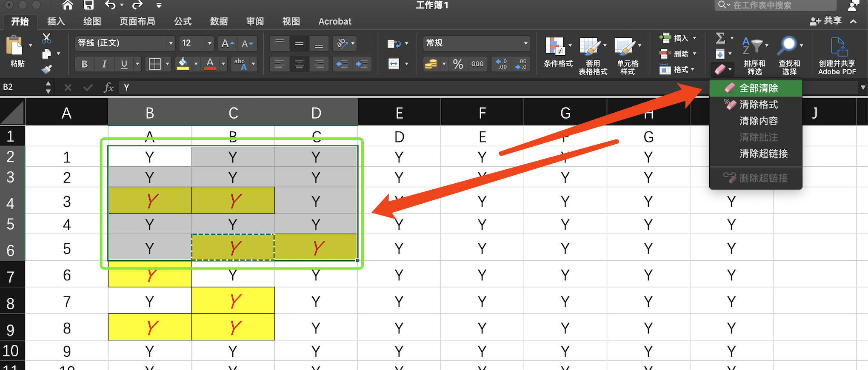This screenshot has height=370, width=868.
Task: Center text horizontally
Action: (299, 64)
